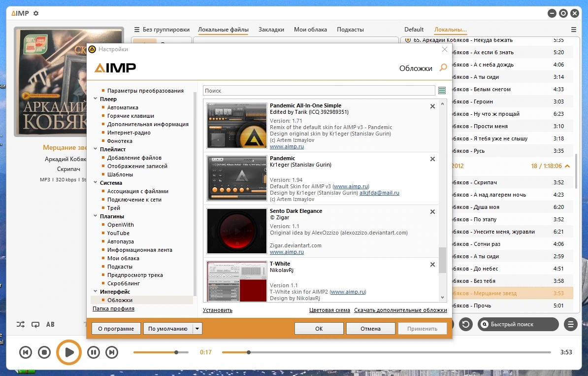Collapse the Плагины tree section
The width and height of the screenshot is (588, 376).
point(95,216)
